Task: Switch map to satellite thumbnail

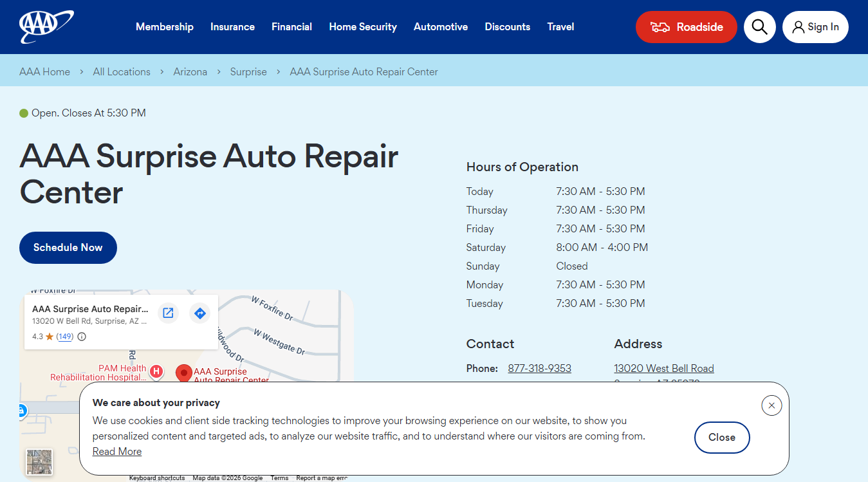Action: (x=39, y=461)
